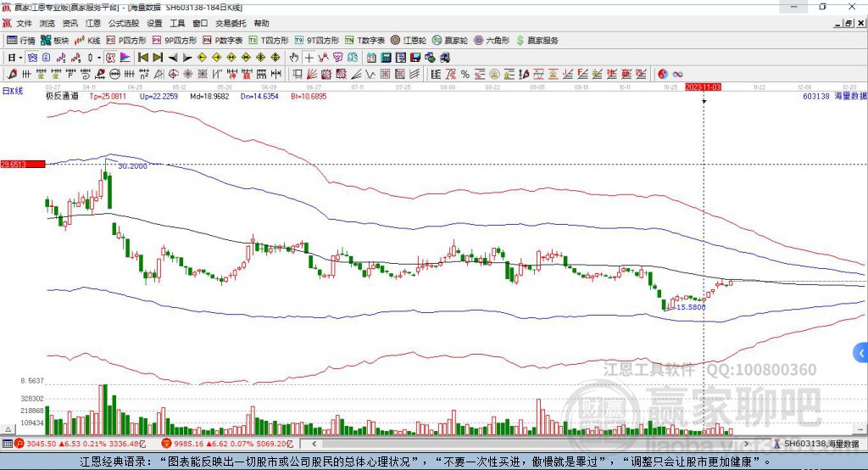Image resolution: width=868 pixels, height=470 pixels.
Task: Click the Bt=10.6895 indicator value
Action: click(309, 96)
